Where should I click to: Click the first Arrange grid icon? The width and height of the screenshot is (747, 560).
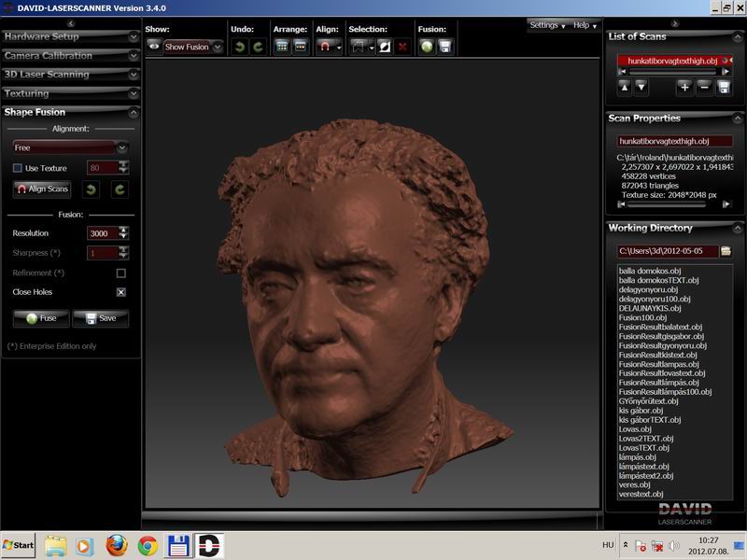(x=282, y=46)
